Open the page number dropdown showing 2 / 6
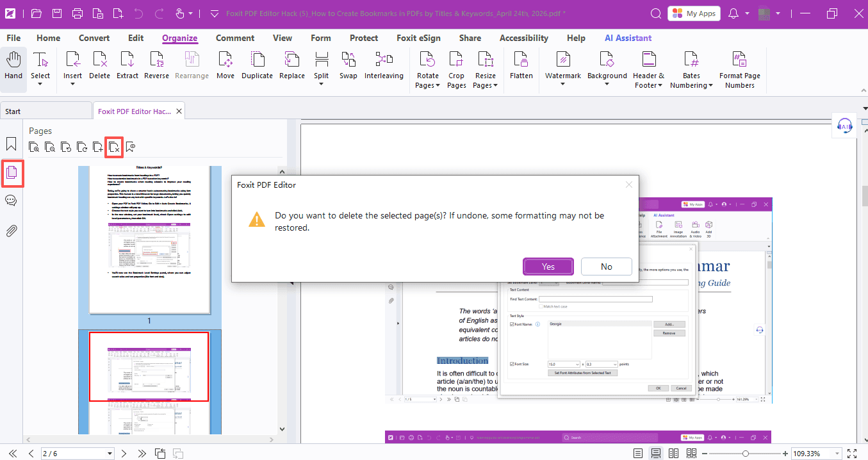Screen dimensions: 868x460 110,454
